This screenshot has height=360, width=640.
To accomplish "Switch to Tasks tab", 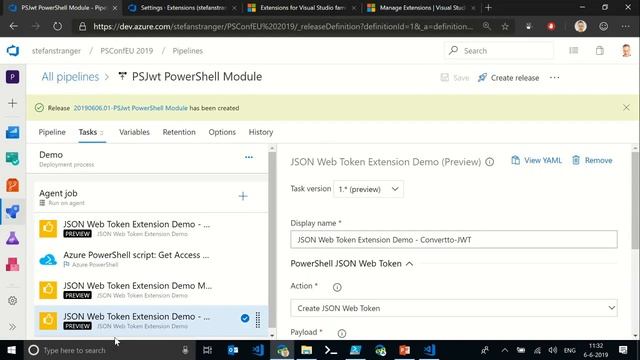I will (x=91, y=132).
